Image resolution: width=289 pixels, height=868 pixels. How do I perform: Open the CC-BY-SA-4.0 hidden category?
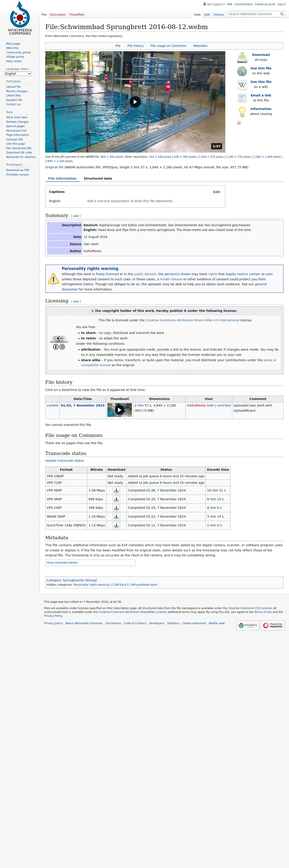[120, 585]
